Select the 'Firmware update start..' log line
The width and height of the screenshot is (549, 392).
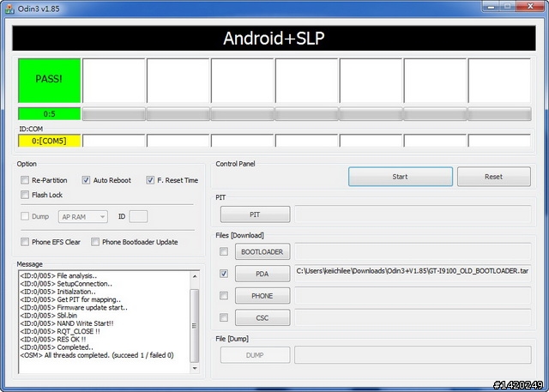[x=74, y=308]
